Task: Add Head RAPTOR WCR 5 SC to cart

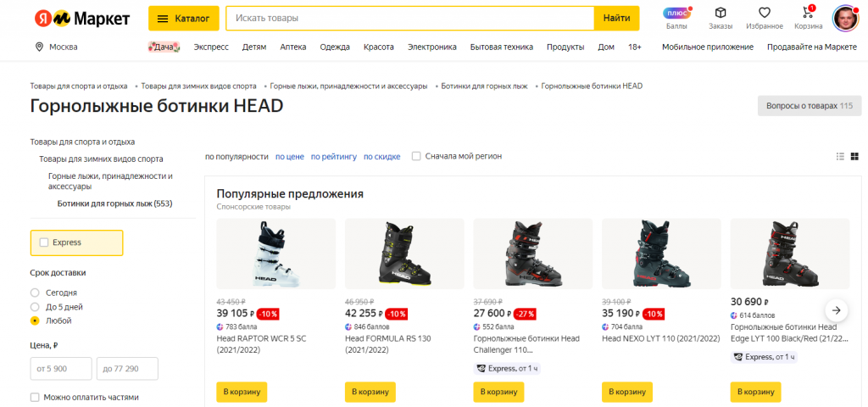Action: pos(242,392)
